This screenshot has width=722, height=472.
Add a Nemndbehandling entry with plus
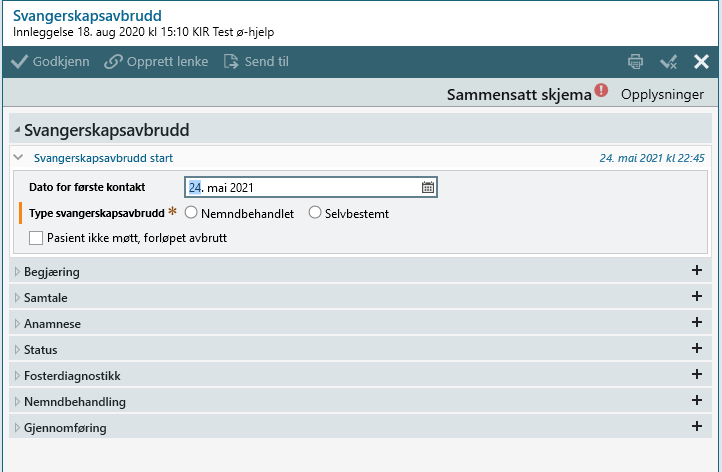coord(697,400)
